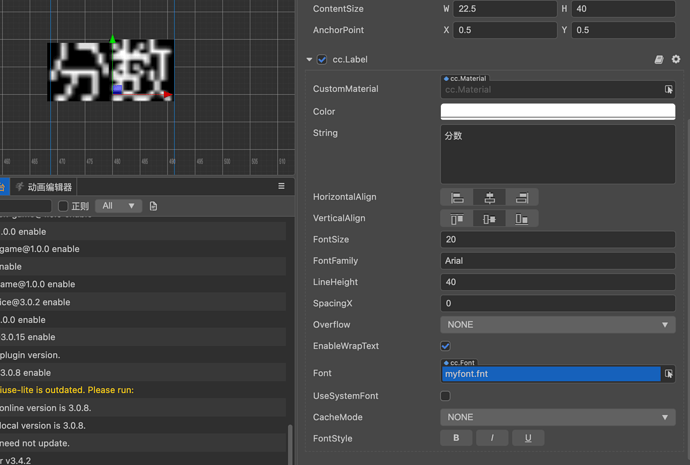The width and height of the screenshot is (690, 465).
Task: Click the 'plugin version.' log line
Action: pos(143,355)
